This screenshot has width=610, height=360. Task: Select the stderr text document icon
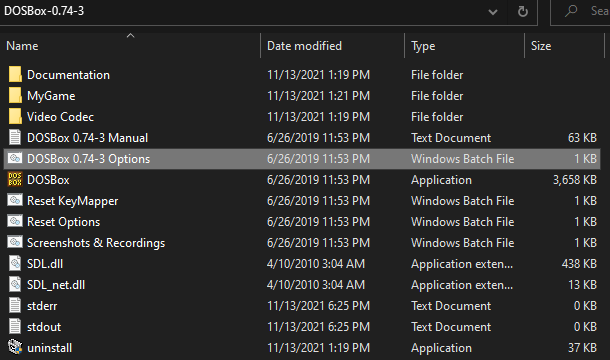coord(15,306)
